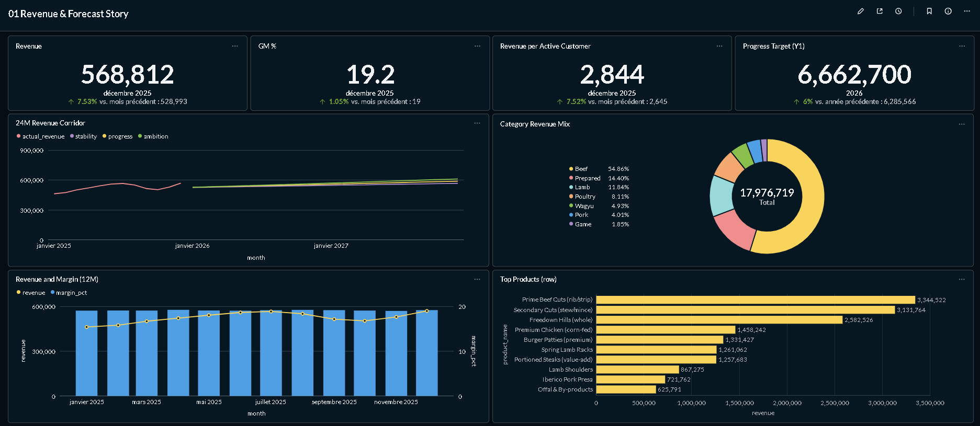Open the Revenue per Active Customer card menu
The height and width of the screenshot is (426, 980).
pos(719,47)
